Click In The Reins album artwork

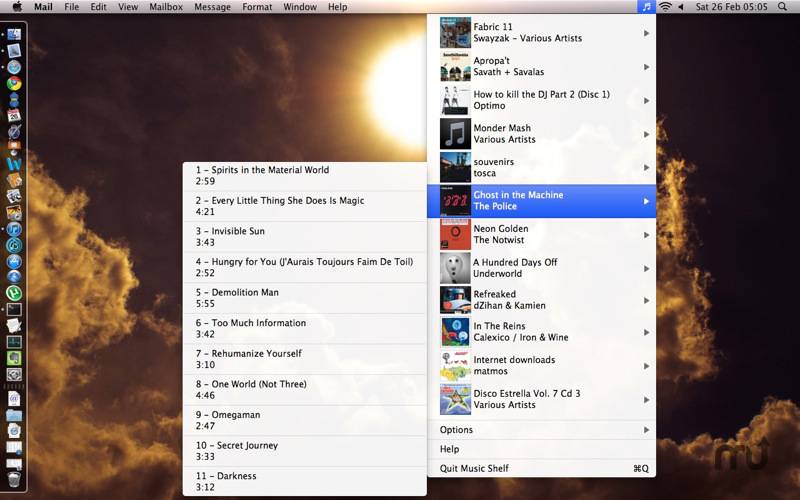pyautogui.click(x=455, y=332)
